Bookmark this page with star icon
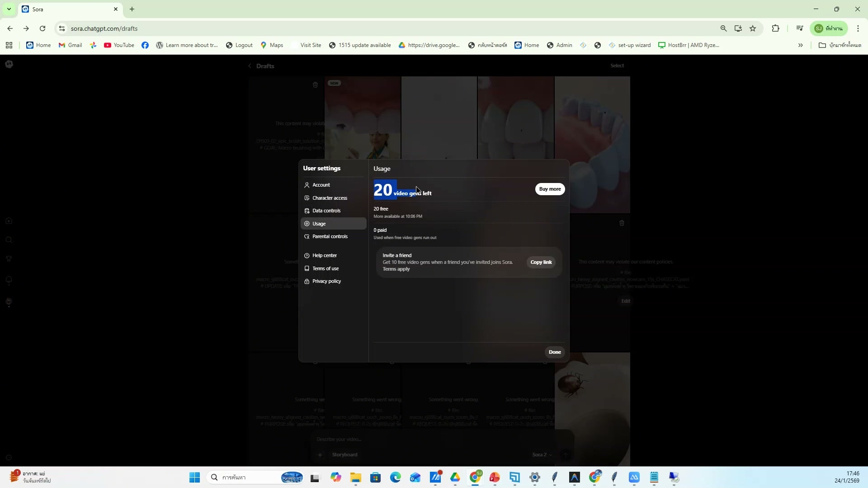 (x=753, y=28)
